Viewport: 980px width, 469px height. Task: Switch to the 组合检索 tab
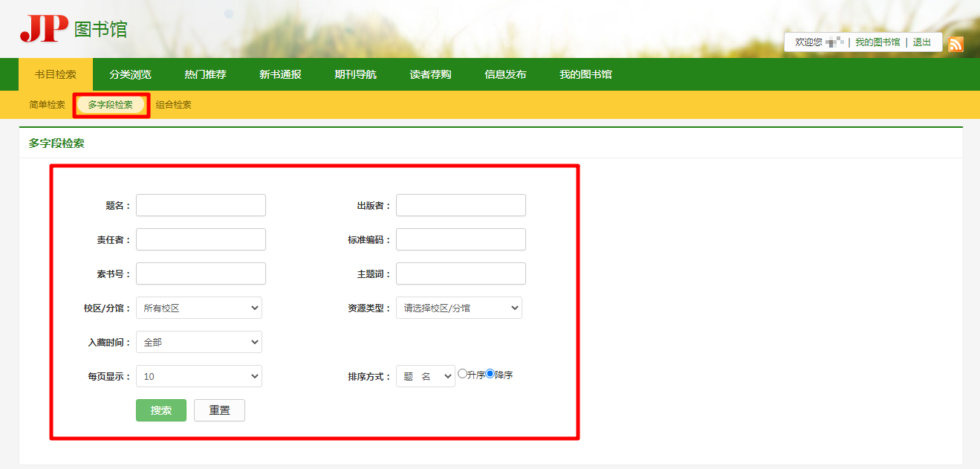pyautogui.click(x=174, y=105)
